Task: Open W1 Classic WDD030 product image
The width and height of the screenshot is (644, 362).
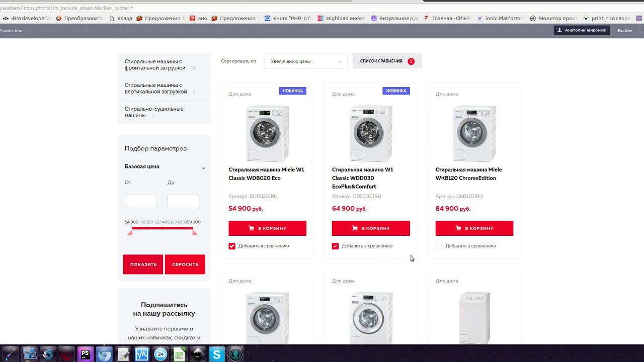Action: [371, 133]
